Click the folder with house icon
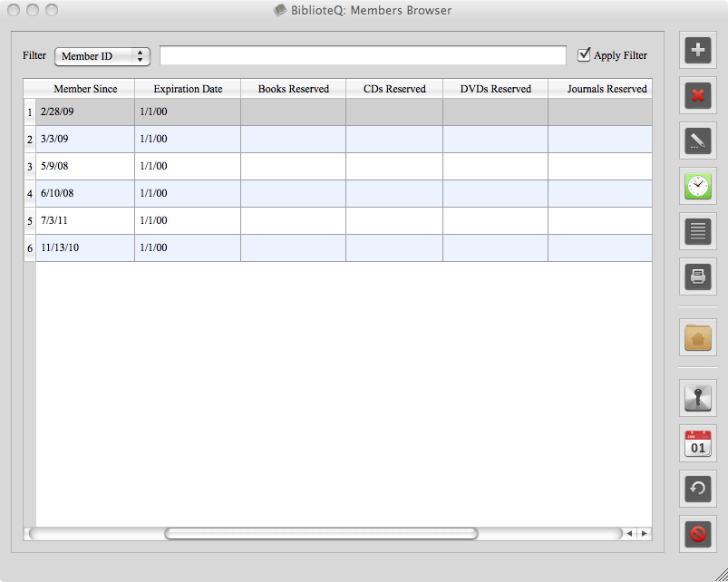Viewport: 728px width, 582px height. click(x=698, y=337)
